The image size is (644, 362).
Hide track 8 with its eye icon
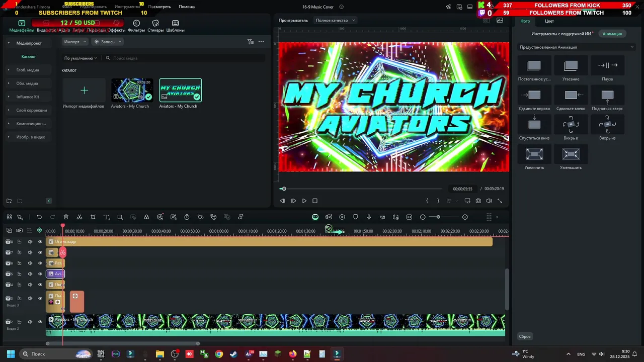40,242
